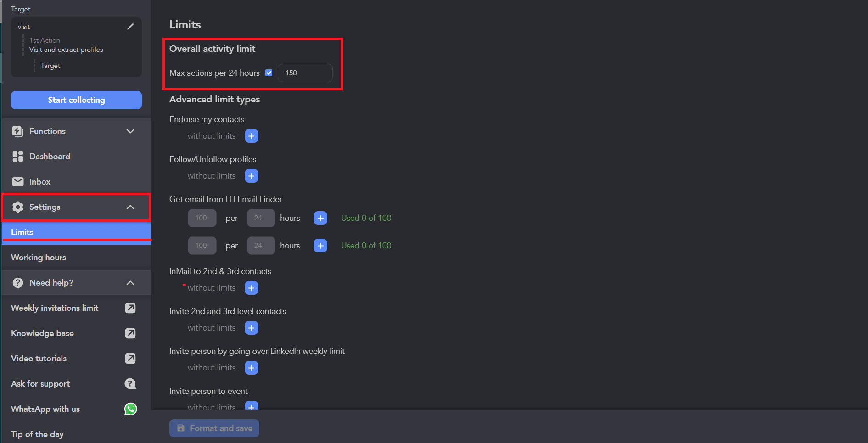
Task: Add limit for Endorse my contacts
Action: click(252, 136)
